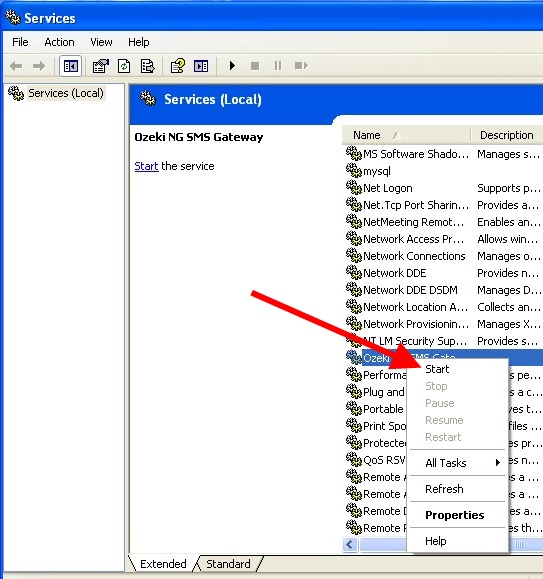Click the gear icon beside QoS RSVP
Viewport: 543px width, 579px height.
point(354,459)
